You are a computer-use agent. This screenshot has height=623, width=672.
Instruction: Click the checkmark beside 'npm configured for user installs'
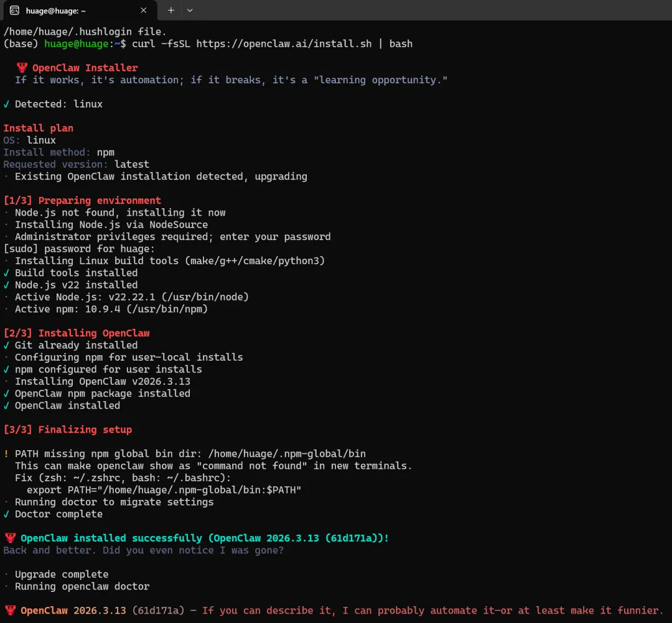(6, 369)
